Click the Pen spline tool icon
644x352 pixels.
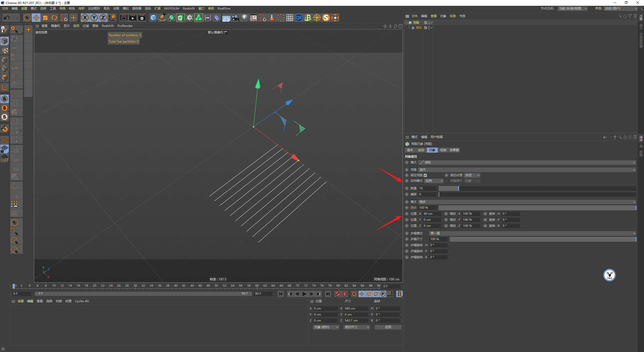tap(163, 18)
